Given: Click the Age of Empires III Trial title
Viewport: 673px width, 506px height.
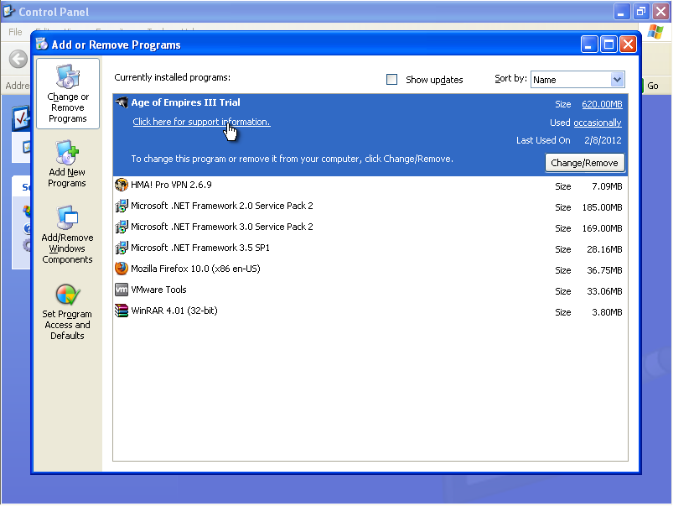Looking at the screenshot, I should (185, 103).
